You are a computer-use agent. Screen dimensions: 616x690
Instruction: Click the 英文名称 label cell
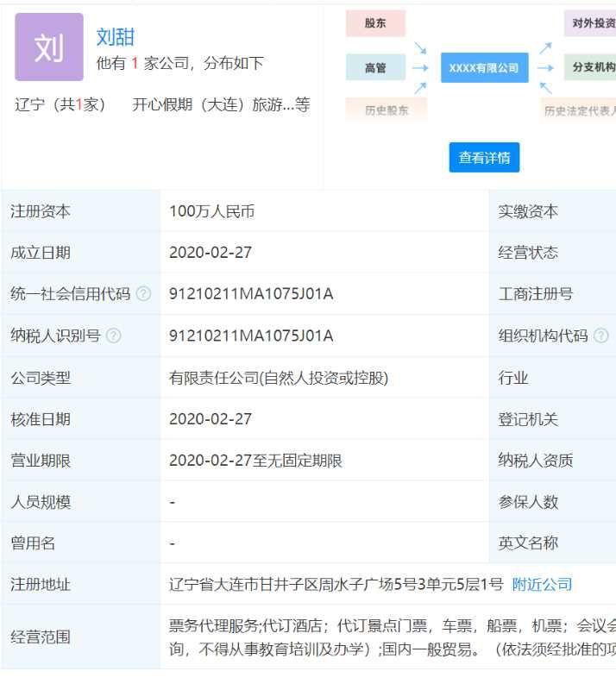(x=553, y=543)
